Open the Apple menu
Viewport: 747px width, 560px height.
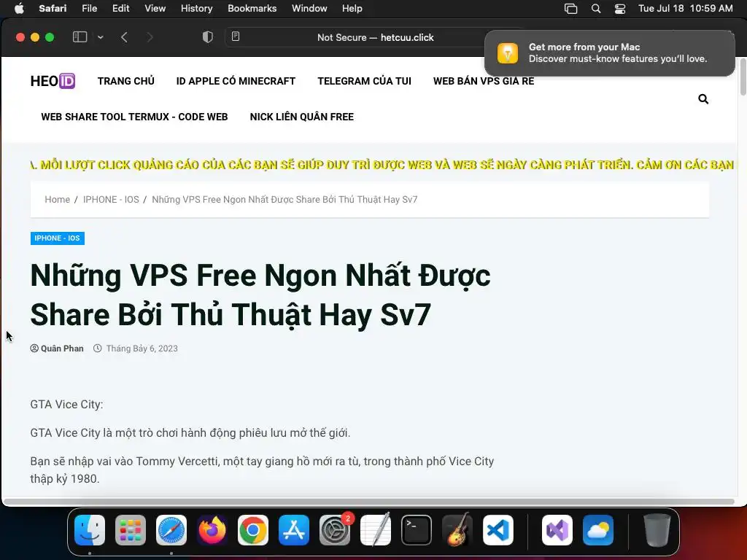[x=19, y=9]
